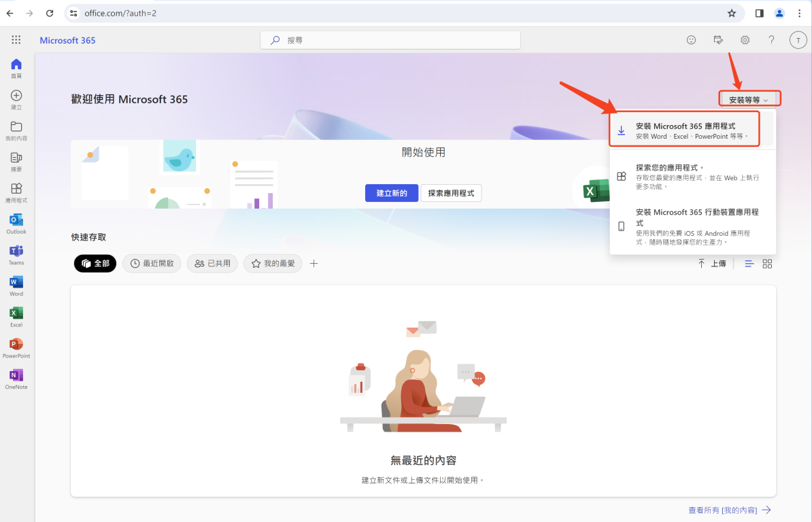Open Outlook from the left sidebar

(16, 223)
